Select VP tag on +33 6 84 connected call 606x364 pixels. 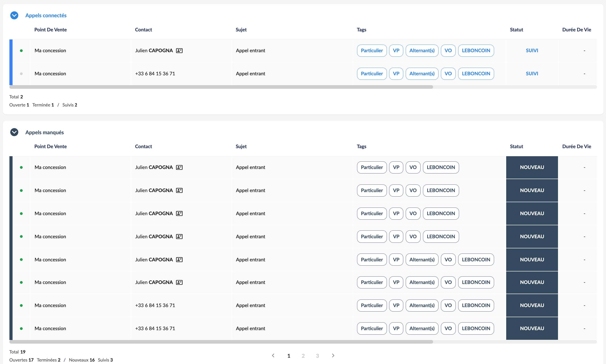point(396,74)
